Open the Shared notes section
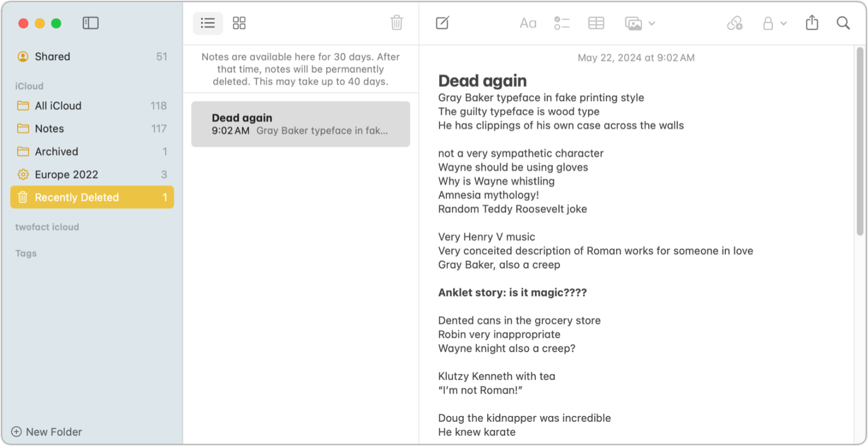Screen dimensions: 868x446 53,56
